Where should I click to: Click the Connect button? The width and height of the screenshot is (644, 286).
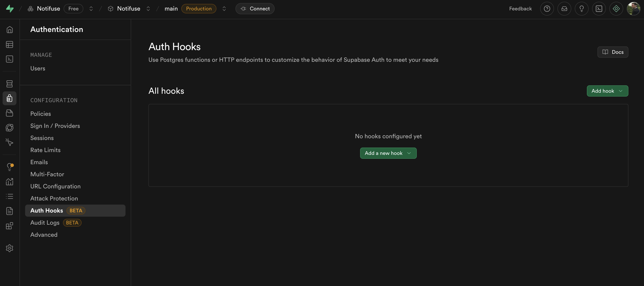[x=255, y=8]
